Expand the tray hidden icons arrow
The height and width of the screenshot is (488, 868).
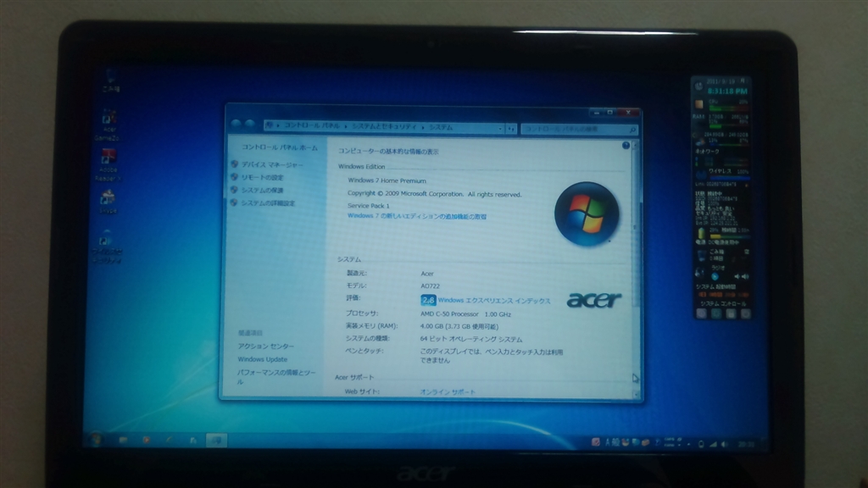688,444
